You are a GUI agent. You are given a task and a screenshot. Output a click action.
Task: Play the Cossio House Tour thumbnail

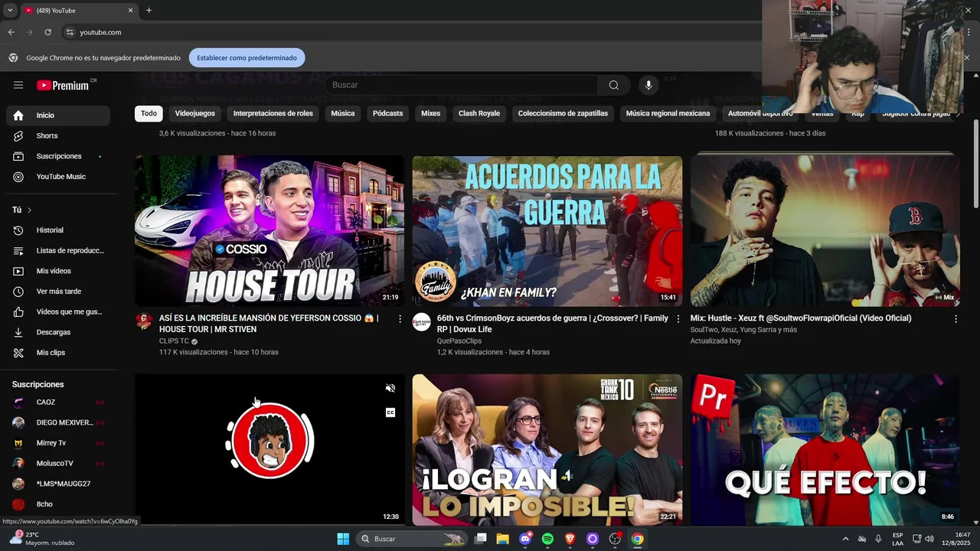pyautogui.click(x=269, y=231)
